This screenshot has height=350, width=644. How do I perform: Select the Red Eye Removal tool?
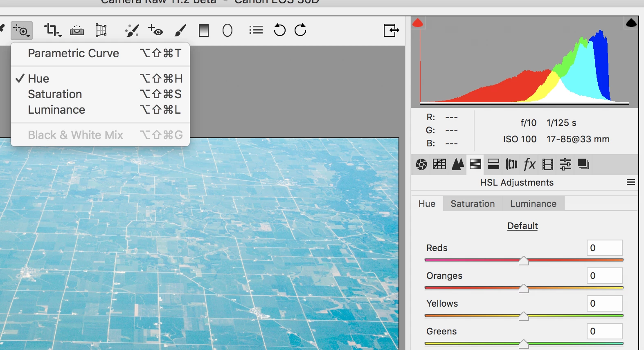pos(155,30)
